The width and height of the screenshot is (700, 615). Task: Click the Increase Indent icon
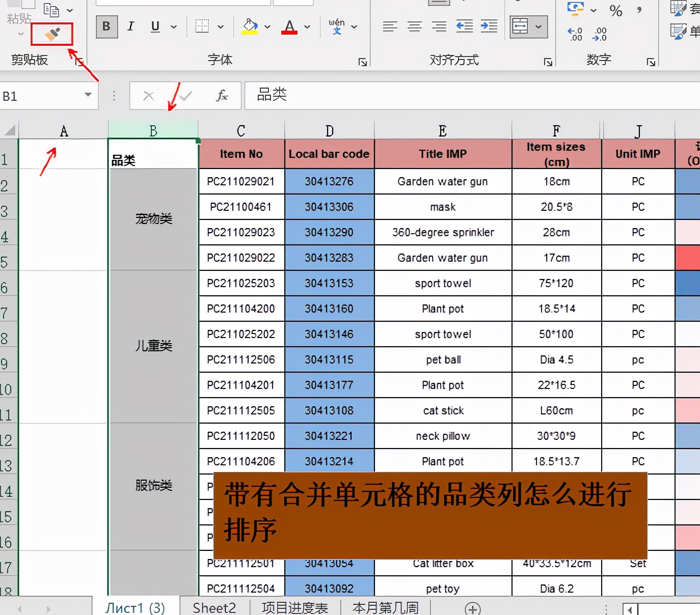coord(489,26)
